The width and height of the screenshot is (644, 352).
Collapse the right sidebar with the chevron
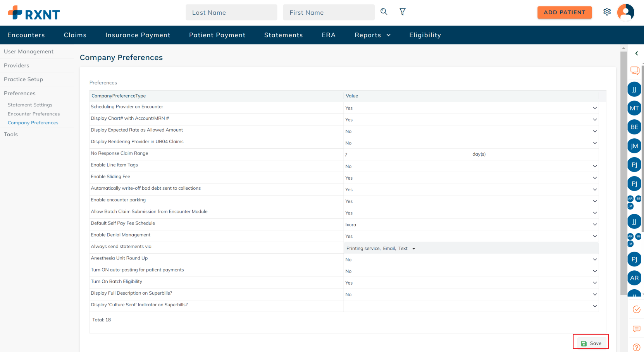pos(636,53)
